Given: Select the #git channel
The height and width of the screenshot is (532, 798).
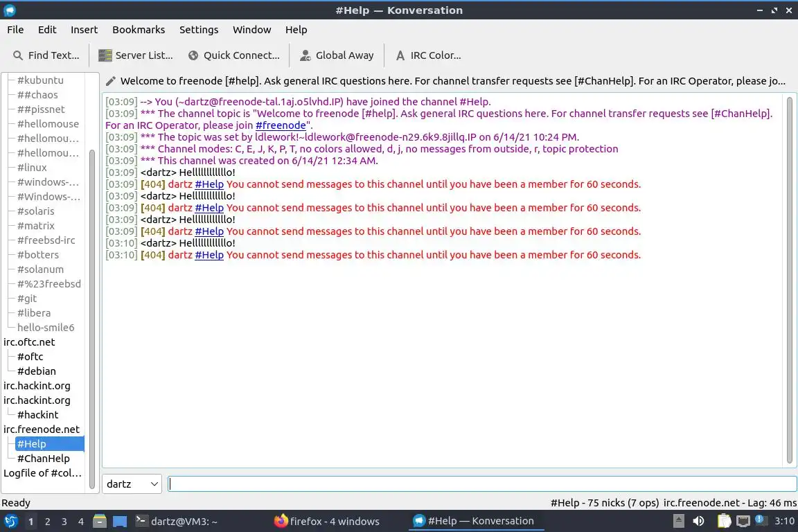Looking at the screenshot, I should point(27,299).
